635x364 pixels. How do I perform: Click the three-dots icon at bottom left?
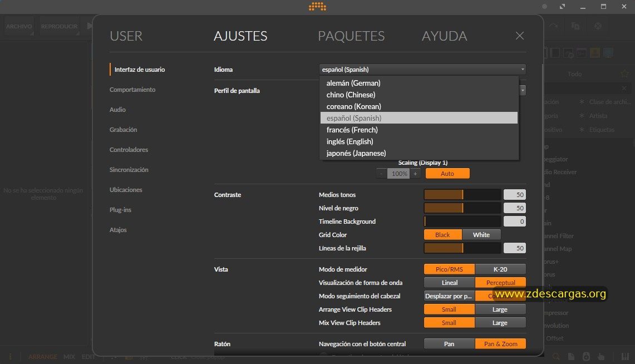(10, 356)
